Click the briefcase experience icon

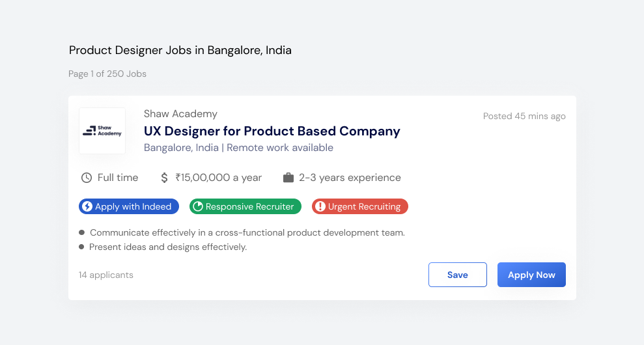pos(288,178)
